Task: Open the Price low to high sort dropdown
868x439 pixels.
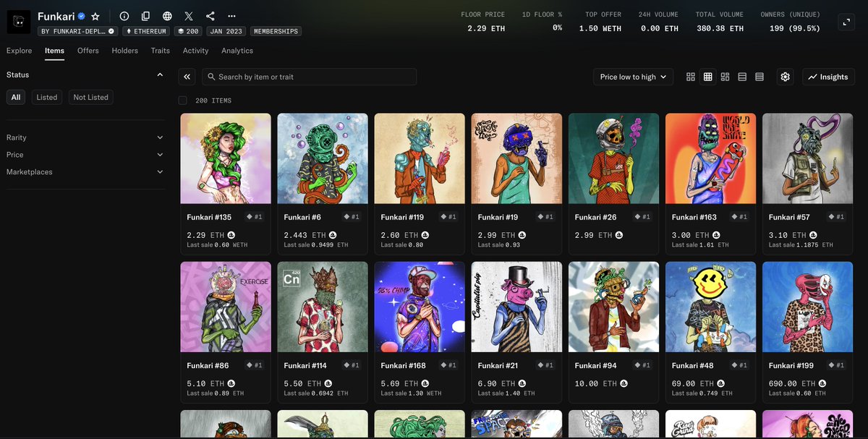Action: (x=634, y=77)
